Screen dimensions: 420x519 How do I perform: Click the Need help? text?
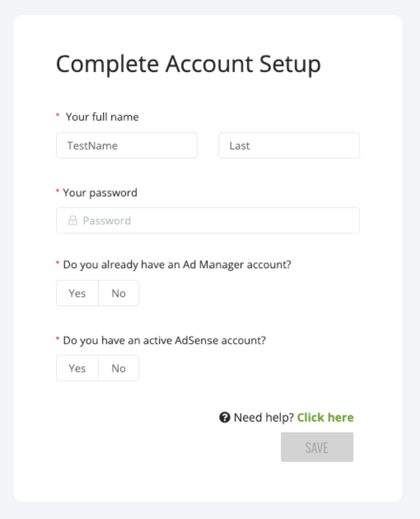264,418
